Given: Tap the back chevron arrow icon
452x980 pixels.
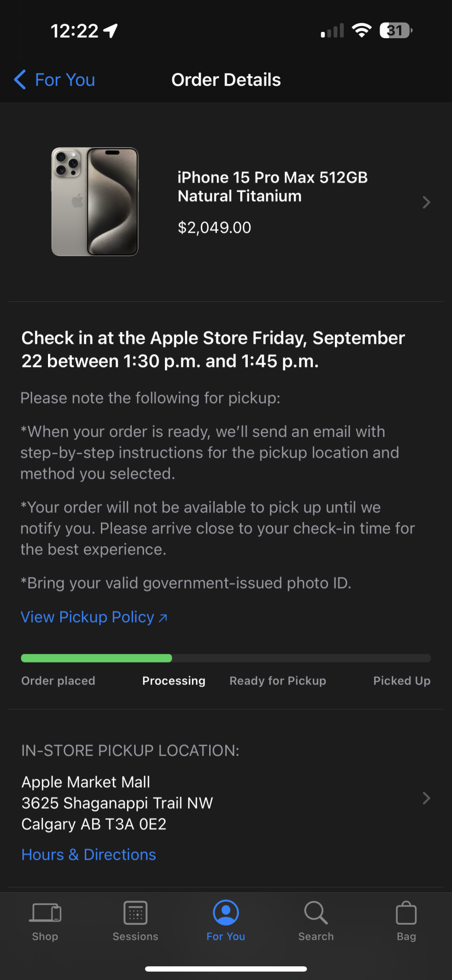Looking at the screenshot, I should [20, 79].
